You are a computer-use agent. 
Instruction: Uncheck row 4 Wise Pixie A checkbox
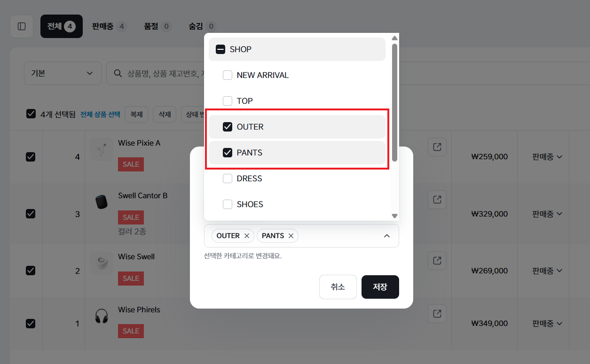point(31,157)
